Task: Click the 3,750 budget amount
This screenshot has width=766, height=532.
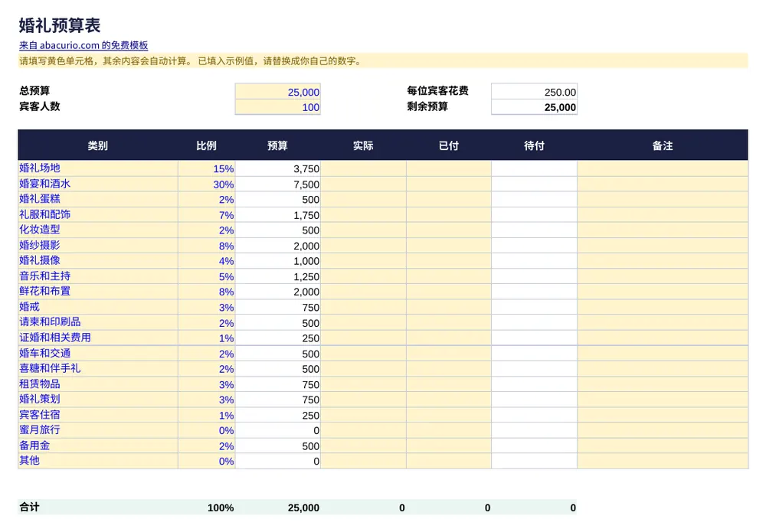Action: (x=277, y=168)
